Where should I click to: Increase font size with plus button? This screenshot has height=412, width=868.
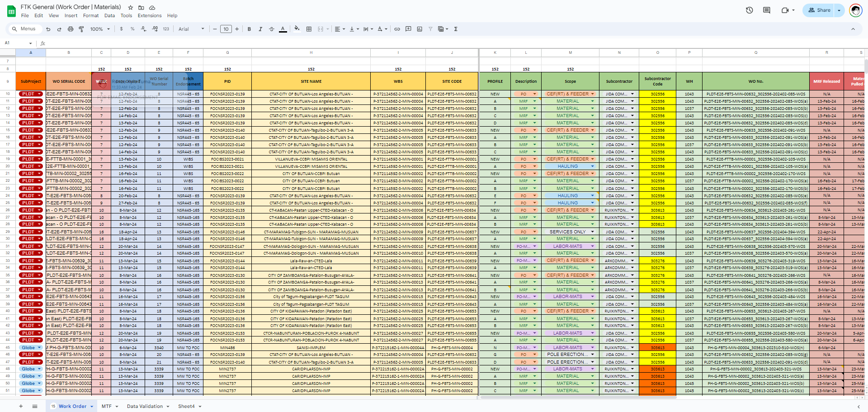coord(237,29)
